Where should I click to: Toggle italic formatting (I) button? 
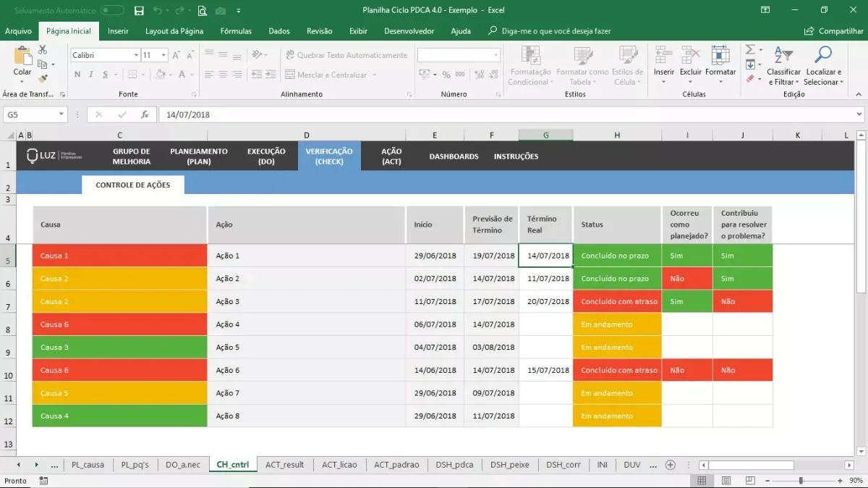(x=91, y=75)
